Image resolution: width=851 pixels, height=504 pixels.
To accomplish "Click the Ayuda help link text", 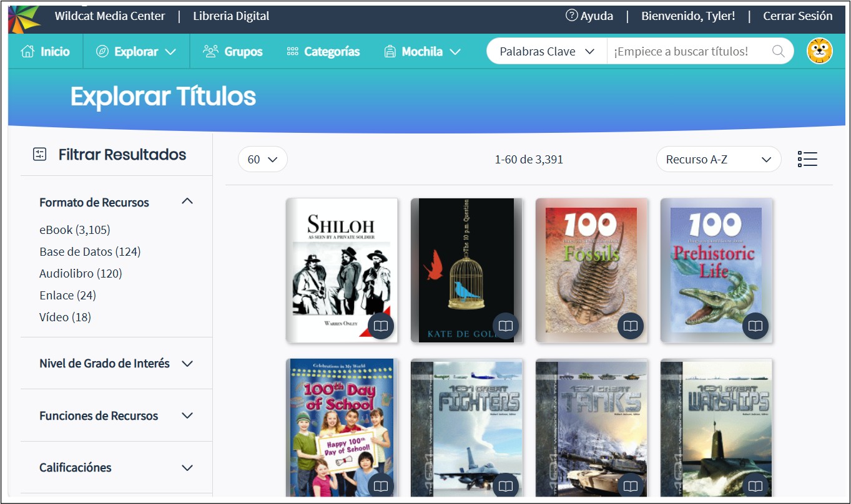I will pos(597,16).
